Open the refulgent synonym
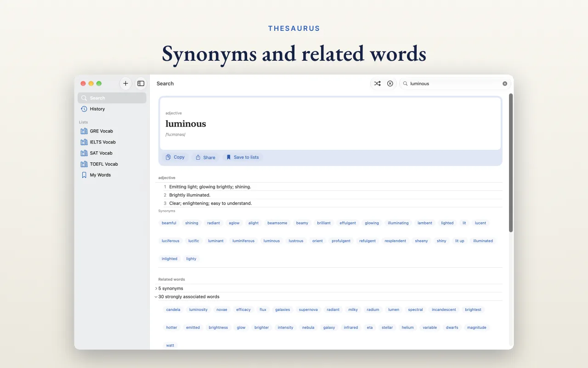 tap(367, 241)
